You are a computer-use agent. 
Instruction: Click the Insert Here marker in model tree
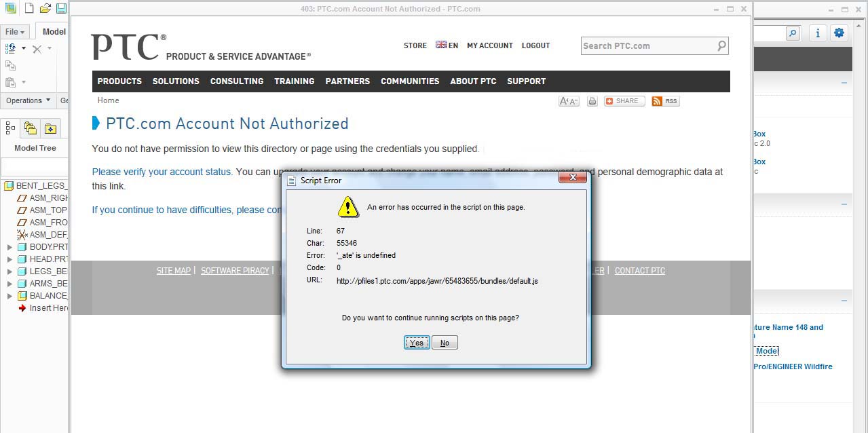click(x=43, y=308)
